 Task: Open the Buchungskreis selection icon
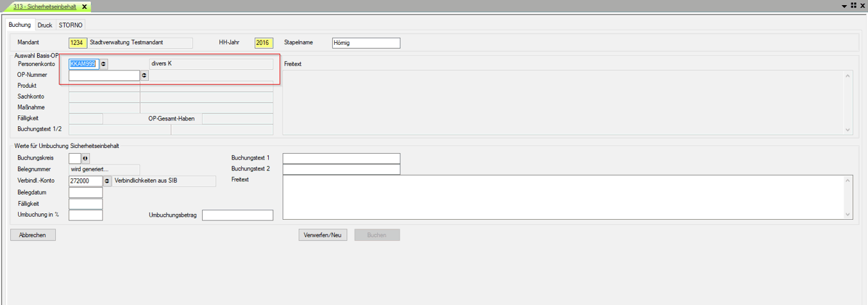click(85, 158)
